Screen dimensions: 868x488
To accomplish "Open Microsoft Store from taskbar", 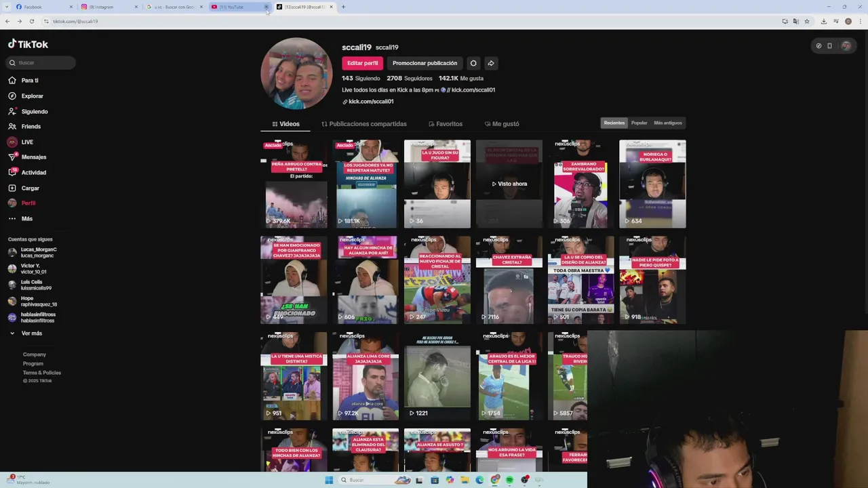I will (435, 480).
